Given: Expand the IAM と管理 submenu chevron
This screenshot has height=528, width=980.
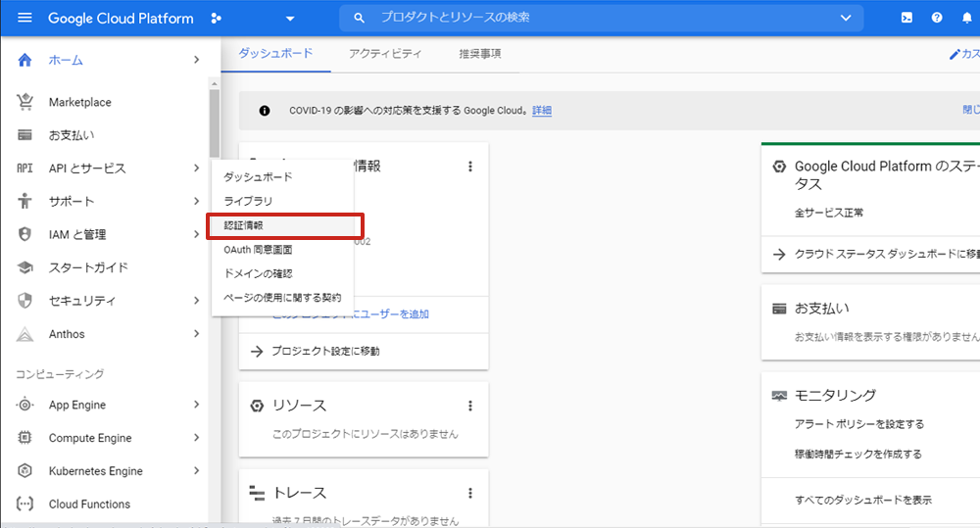Looking at the screenshot, I should (x=197, y=235).
